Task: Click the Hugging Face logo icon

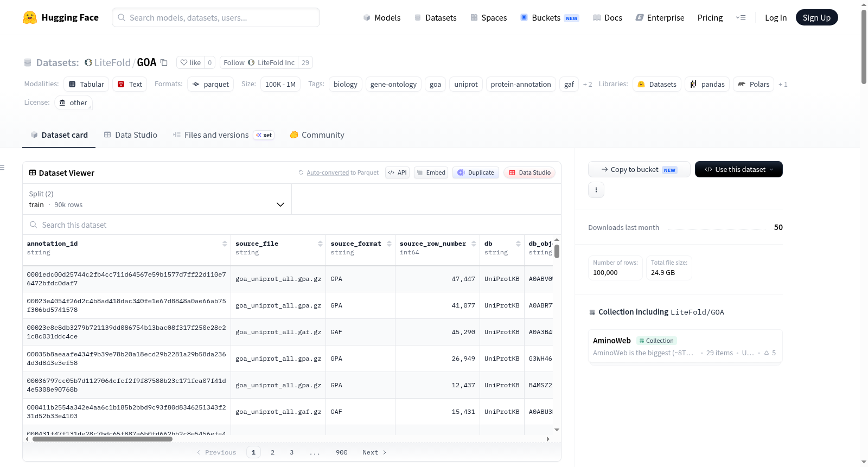Action: tap(30, 17)
